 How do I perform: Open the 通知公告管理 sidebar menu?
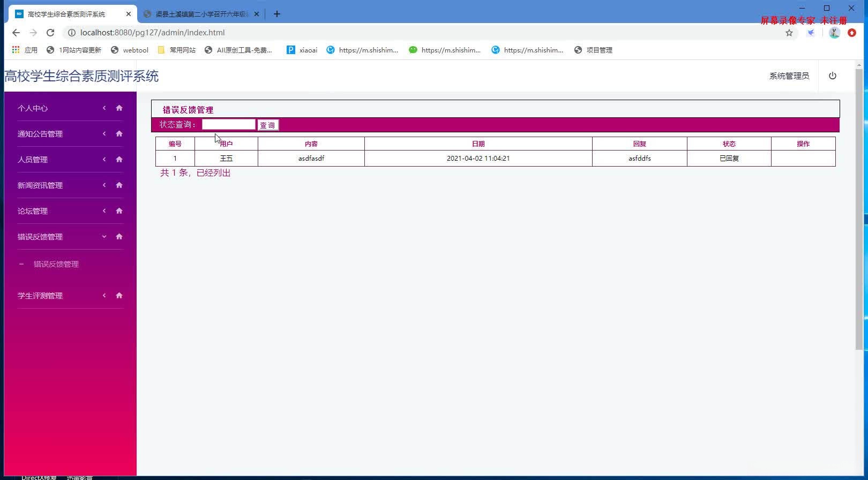(40, 134)
